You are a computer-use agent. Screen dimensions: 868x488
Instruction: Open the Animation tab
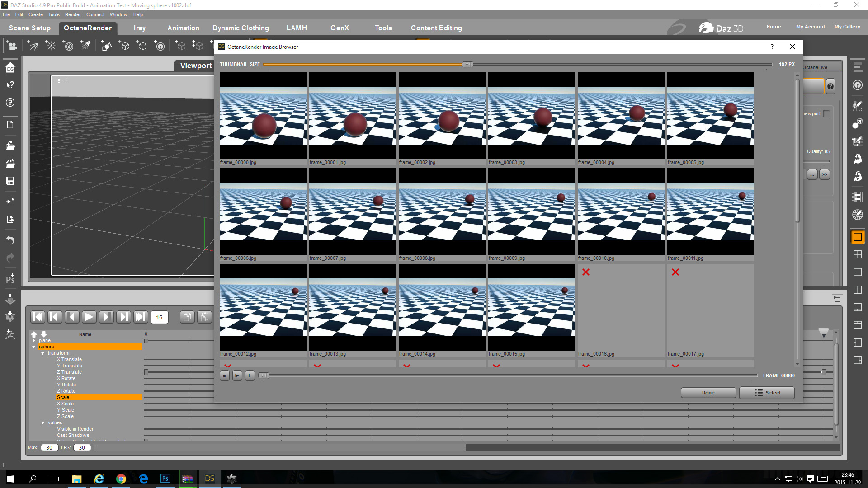[x=183, y=28]
